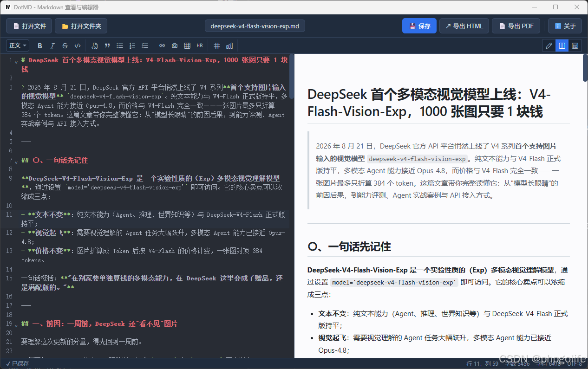Click the 行 11, 列 59 status text
This screenshot has width=588, height=369.
coord(482,363)
